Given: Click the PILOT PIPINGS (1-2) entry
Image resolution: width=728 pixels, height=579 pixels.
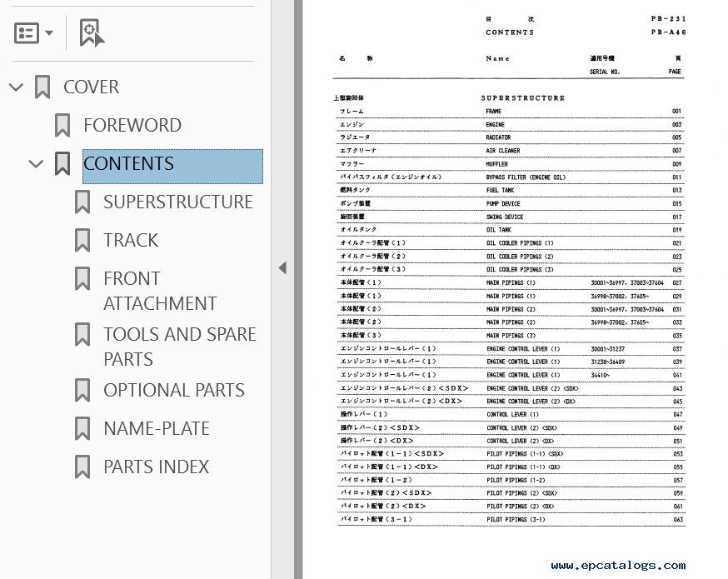Looking at the screenshot, I should pyautogui.click(x=516, y=481).
